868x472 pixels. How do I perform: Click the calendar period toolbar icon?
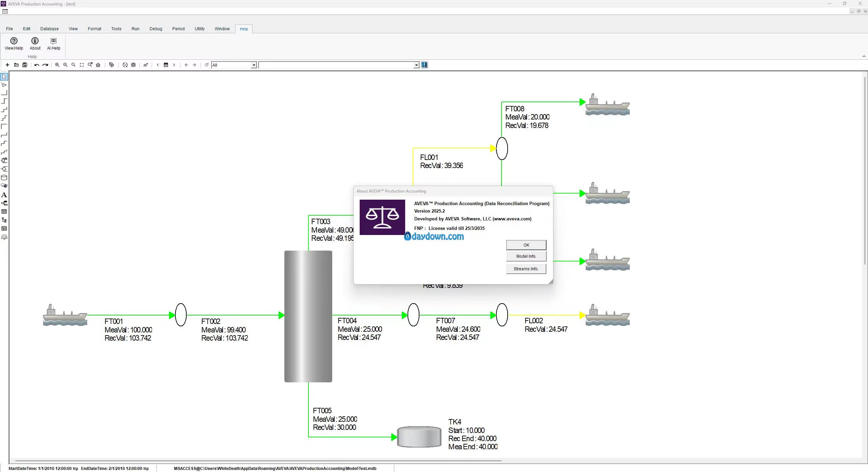[166, 65]
